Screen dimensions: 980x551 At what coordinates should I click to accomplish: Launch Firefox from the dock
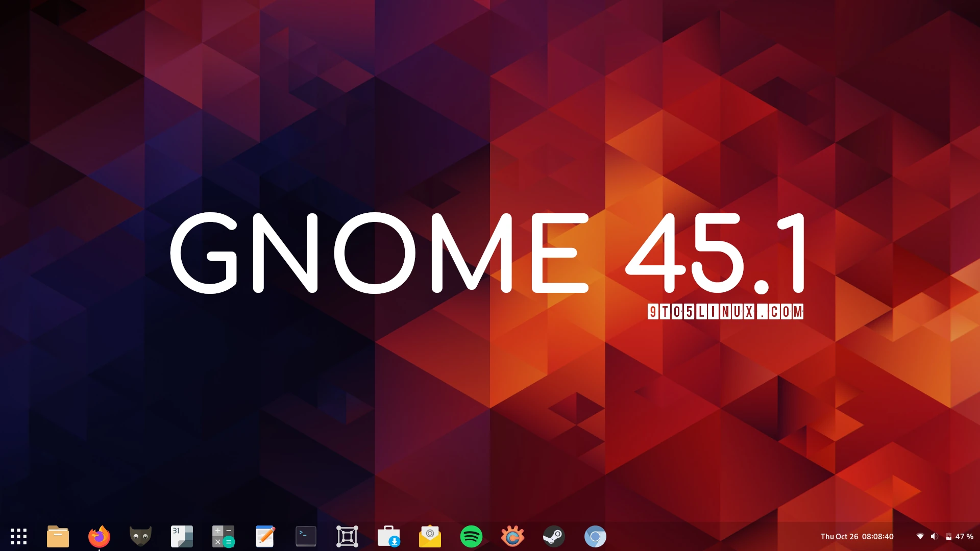(x=99, y=536)
